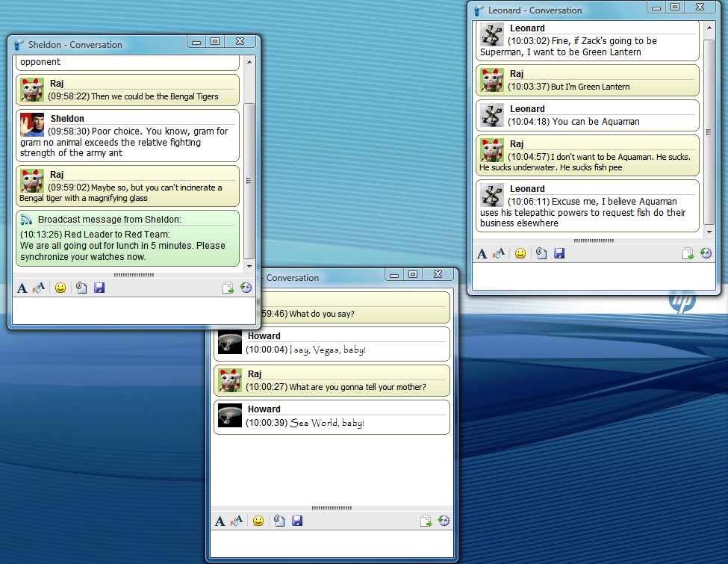The height and width of the screenshot is (564, 728).
Task: Click Leonard's avatar next to the Aquaman message
Action: pos(491,194)
